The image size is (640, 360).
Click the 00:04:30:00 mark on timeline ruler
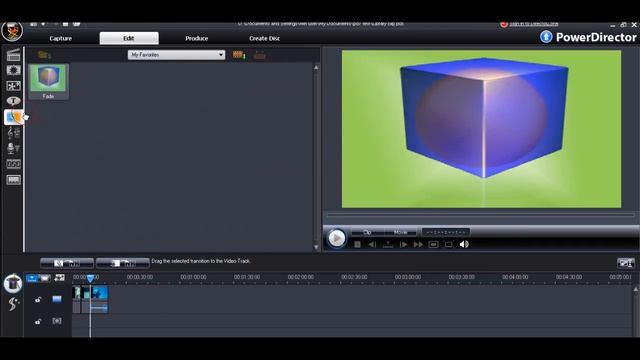569,277
